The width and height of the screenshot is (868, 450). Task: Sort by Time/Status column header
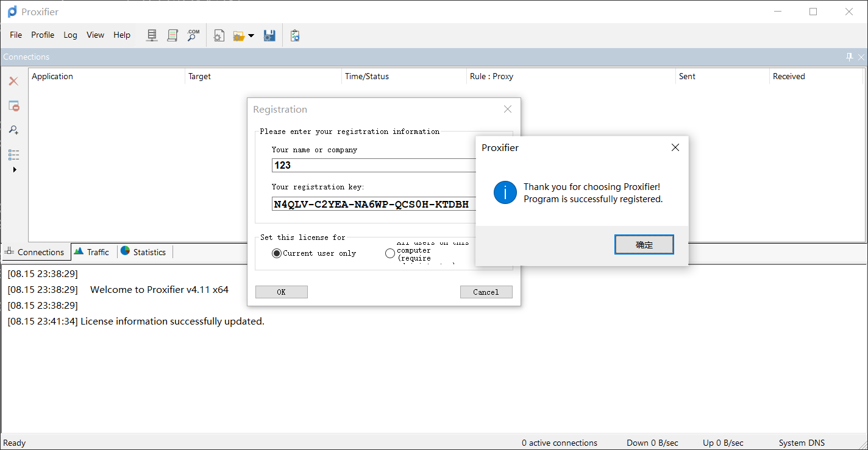click(404, 76)
